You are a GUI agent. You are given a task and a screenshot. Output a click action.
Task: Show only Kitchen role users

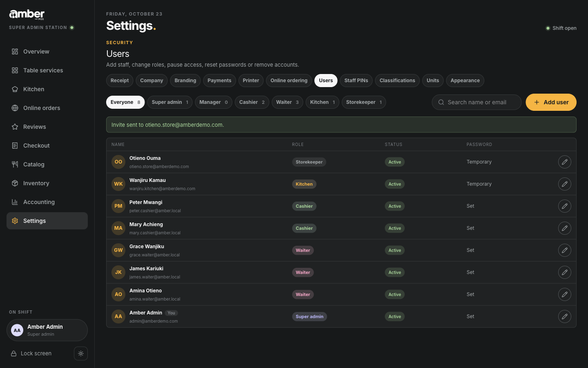pos(323,102)
